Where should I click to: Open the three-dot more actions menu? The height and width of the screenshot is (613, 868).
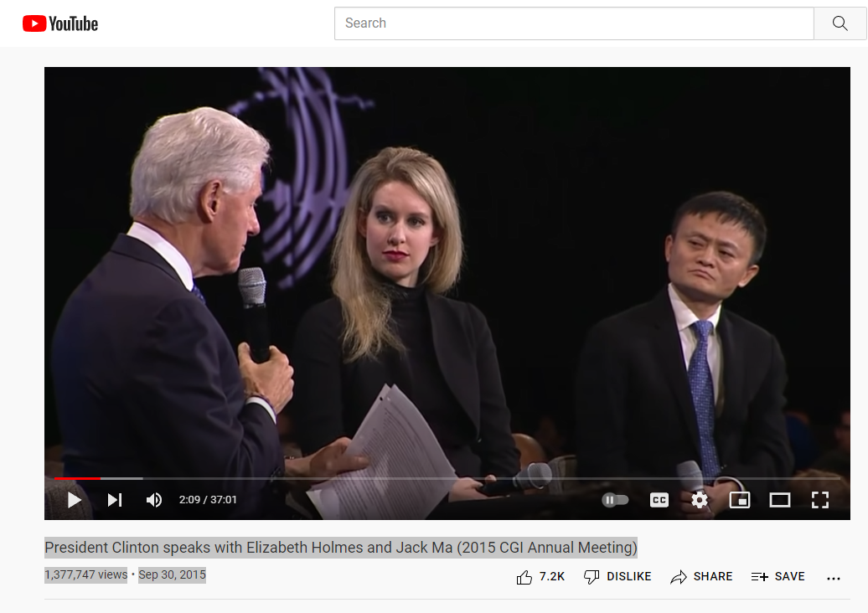(833, 578)
